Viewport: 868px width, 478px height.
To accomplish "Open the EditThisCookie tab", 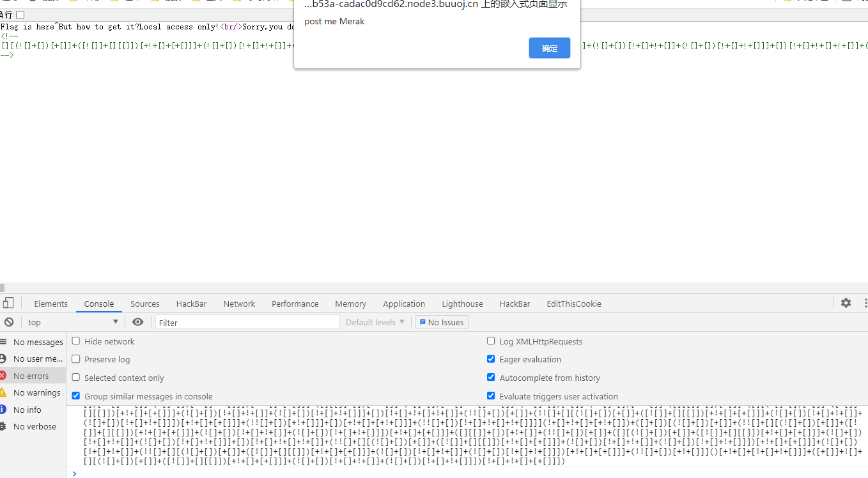I will click(573, 304).
